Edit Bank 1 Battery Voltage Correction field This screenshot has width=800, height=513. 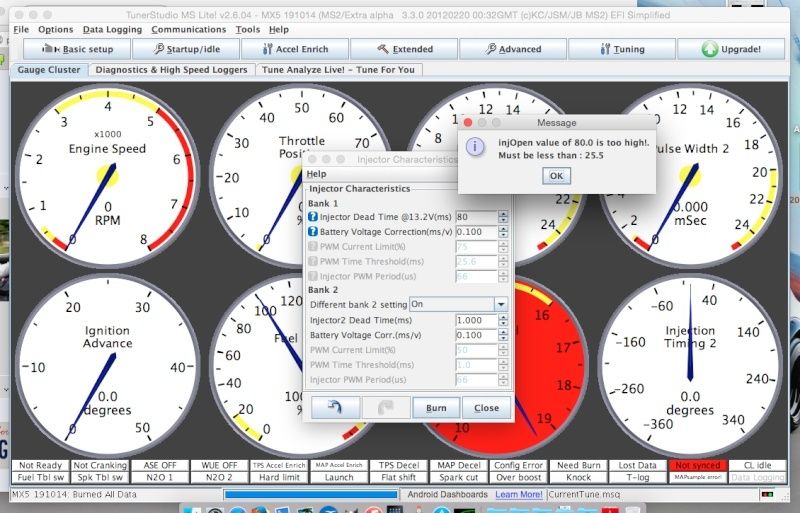coord(476,232)
